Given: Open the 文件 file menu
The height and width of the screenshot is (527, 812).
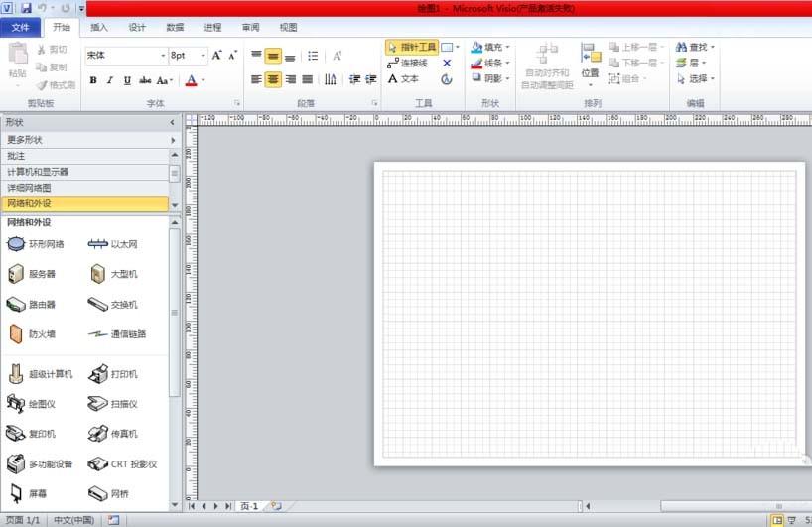Looking at the screenshot, I should click(21, 27).
